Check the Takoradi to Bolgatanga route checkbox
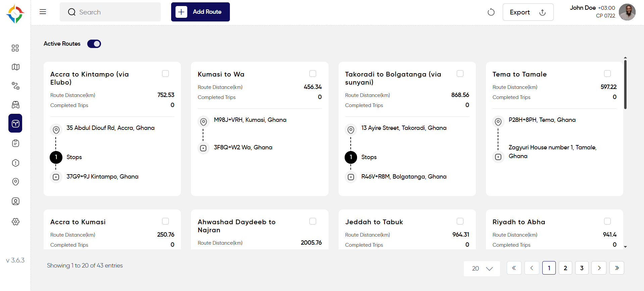Screen dimensions: 644x291 point(460,74)
